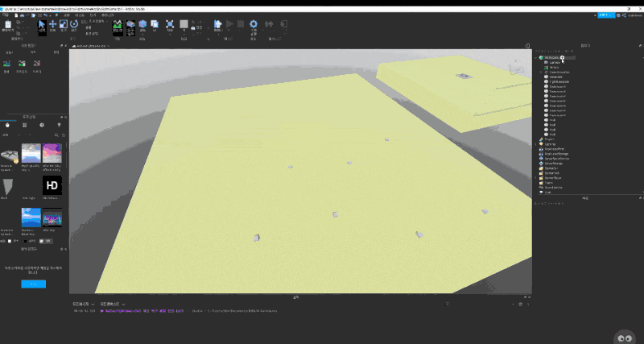Screen dimensions: 644x344
Task: Select the Move tool
Action: pyautogui.click(x=52, y=24)
